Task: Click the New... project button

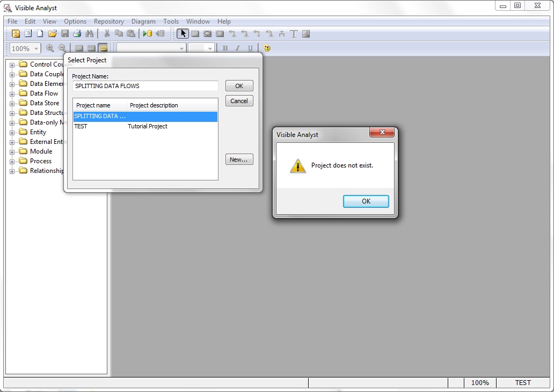Action: pyautogui.click(x=239, y=159)
